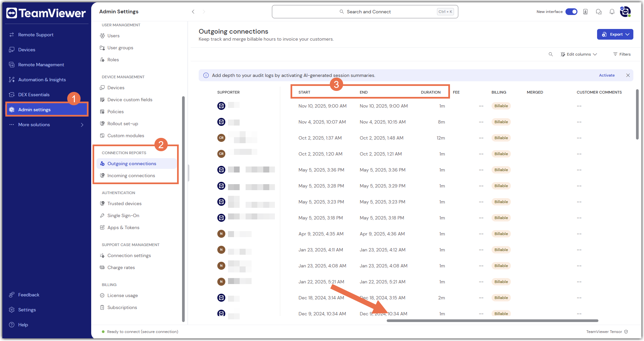
Task: Open User groups settings
Action: (x=120, y=48)
